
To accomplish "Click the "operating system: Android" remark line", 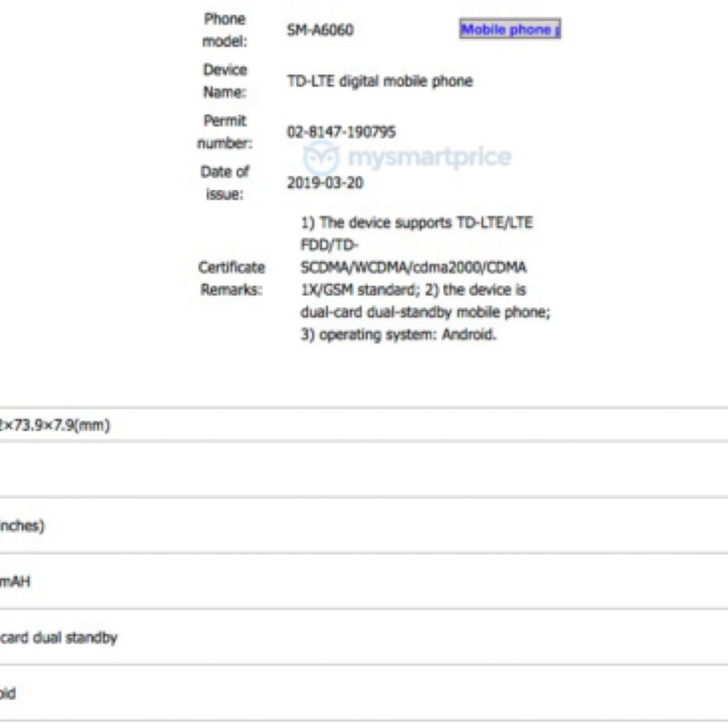I will click(x=398, y=335).
